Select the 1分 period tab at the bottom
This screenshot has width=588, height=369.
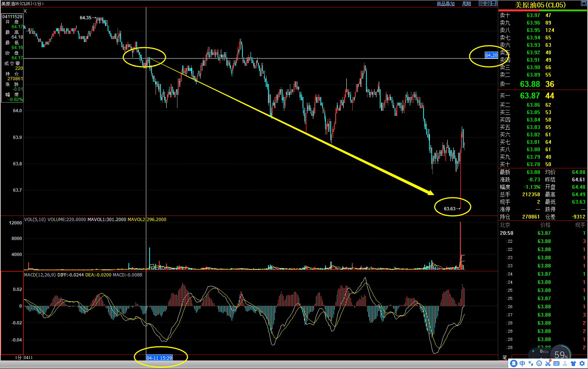[18, 357]
